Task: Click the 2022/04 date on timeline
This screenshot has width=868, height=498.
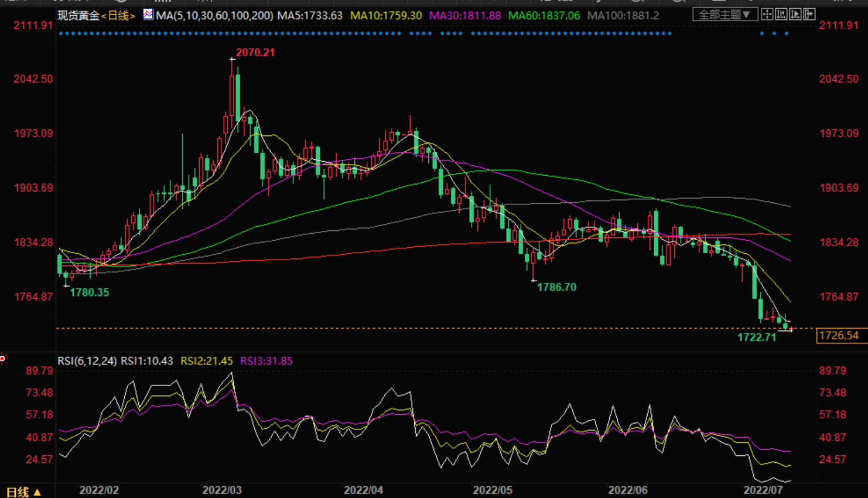Action: point(363,490)
